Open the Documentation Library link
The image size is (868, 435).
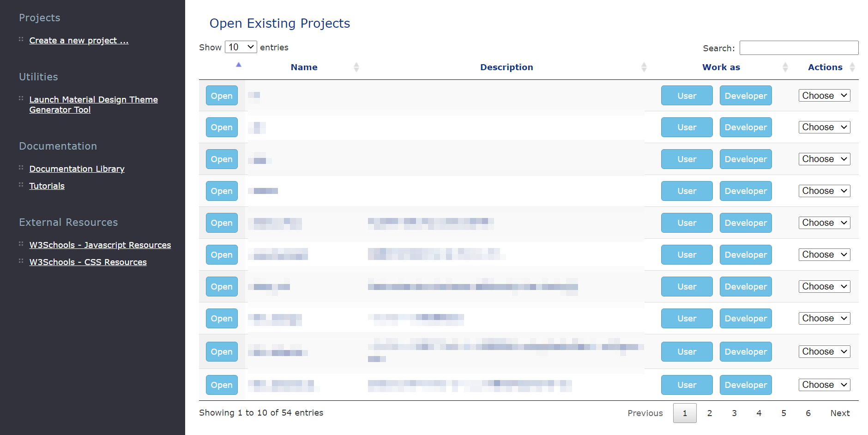click(x=77, y=169)
